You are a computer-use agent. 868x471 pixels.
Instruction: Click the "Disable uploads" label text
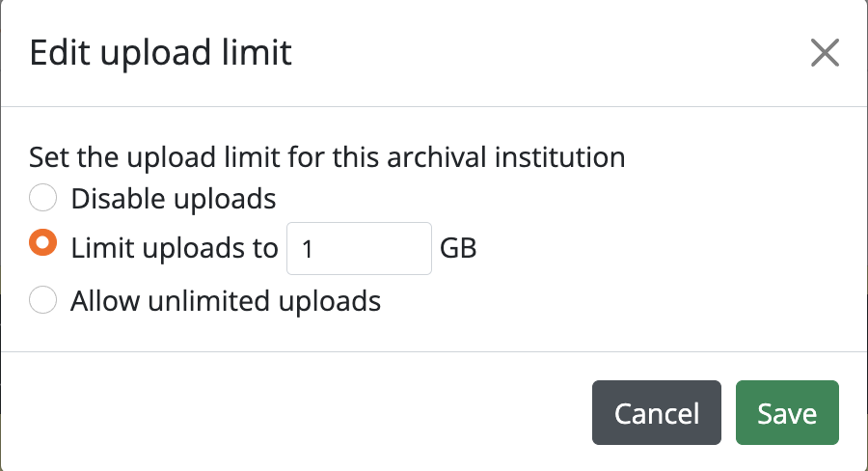click(174, 199)
